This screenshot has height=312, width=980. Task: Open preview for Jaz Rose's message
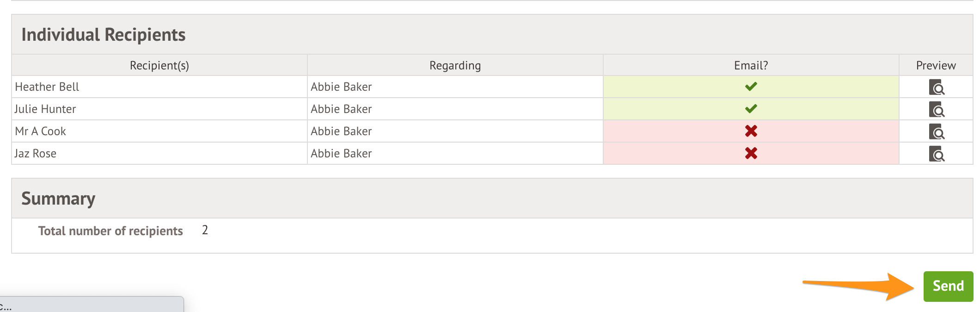pos(937,154)
